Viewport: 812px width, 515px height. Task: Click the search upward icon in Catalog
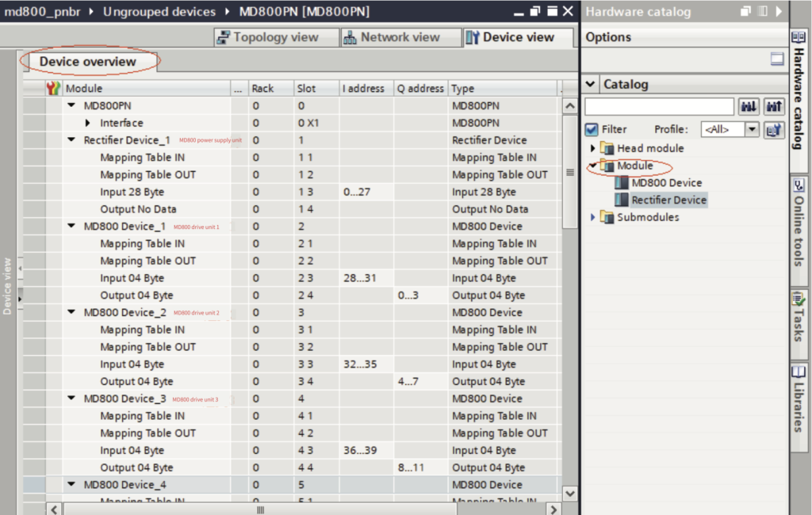(774, 107)
